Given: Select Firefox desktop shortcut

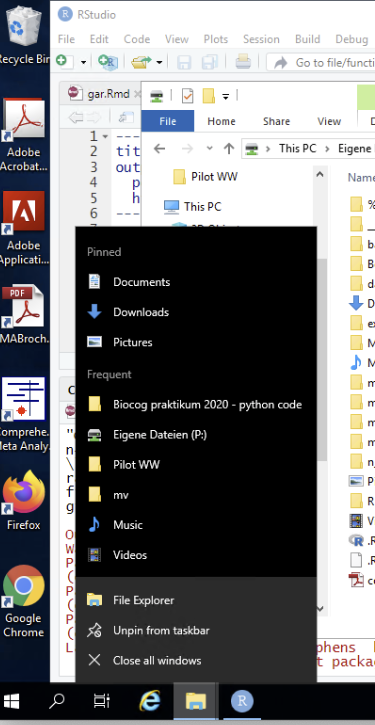Looking at the screenshot, I should (24, 500).
